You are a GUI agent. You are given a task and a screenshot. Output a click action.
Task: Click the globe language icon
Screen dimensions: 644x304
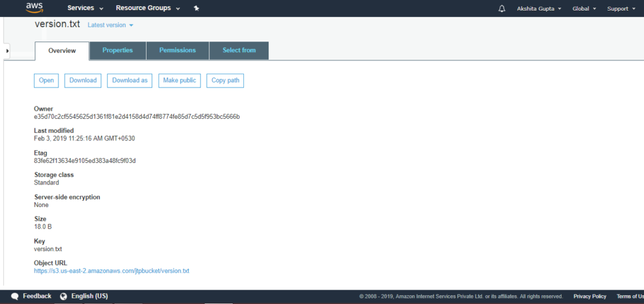[64, 296]
